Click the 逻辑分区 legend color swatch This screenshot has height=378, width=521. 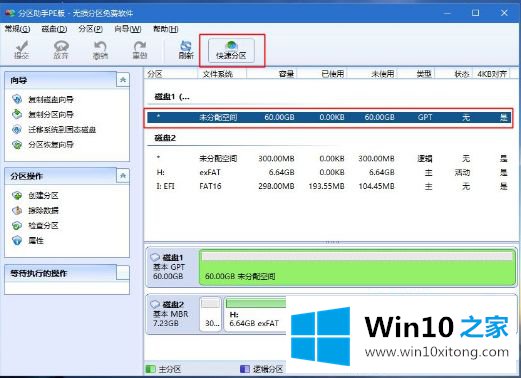pyautogui.click(x=245, y=369)
